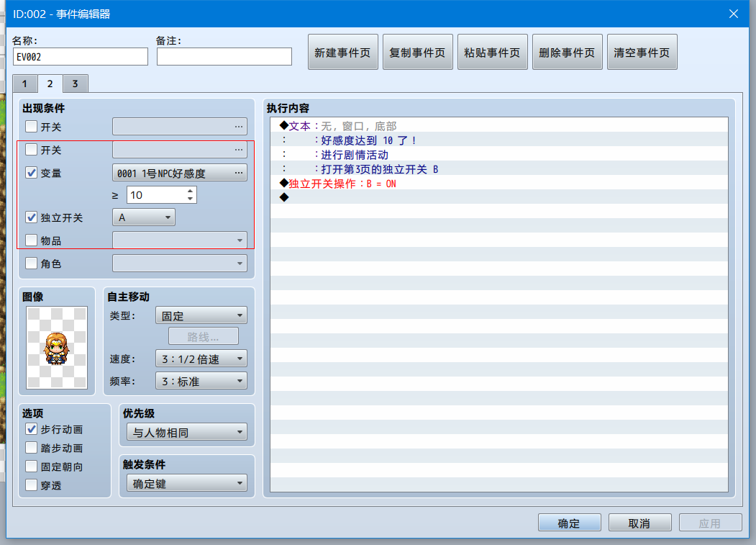
Task: Focus the 名称 field containing EV002
Action: click(x=81, y=56)
